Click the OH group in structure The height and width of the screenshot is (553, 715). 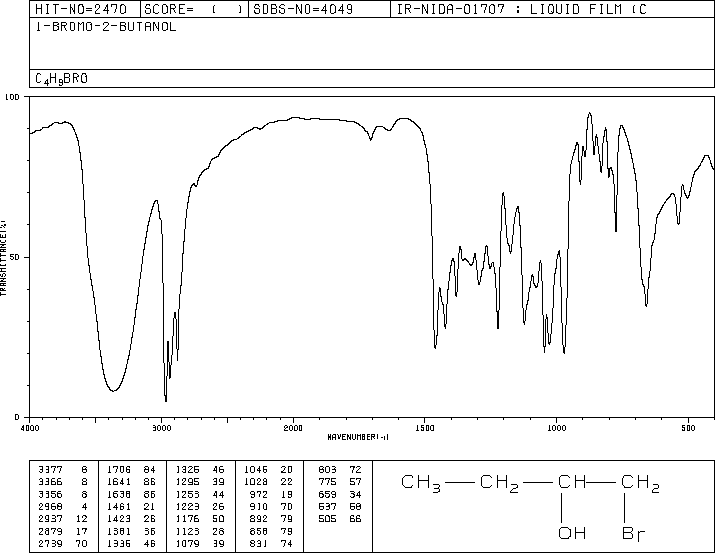coord(572,533)
